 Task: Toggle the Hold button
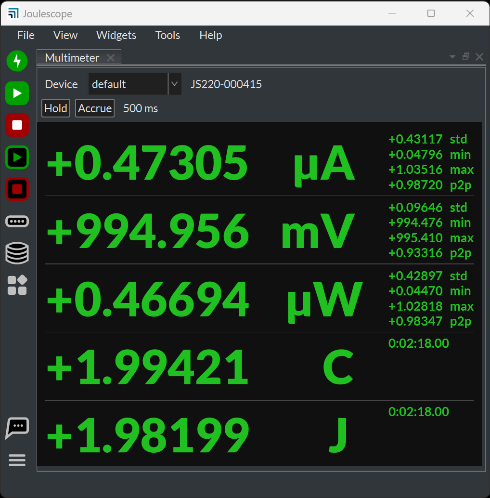56,108
